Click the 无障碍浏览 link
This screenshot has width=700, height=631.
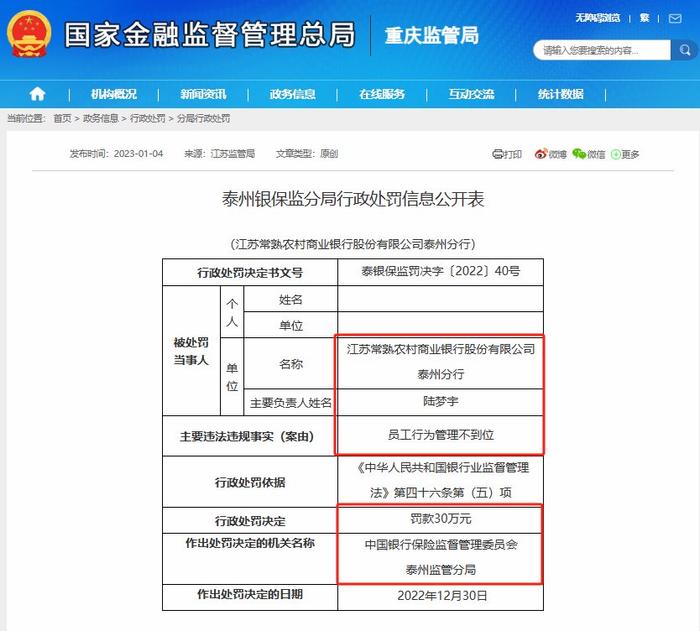597,18
